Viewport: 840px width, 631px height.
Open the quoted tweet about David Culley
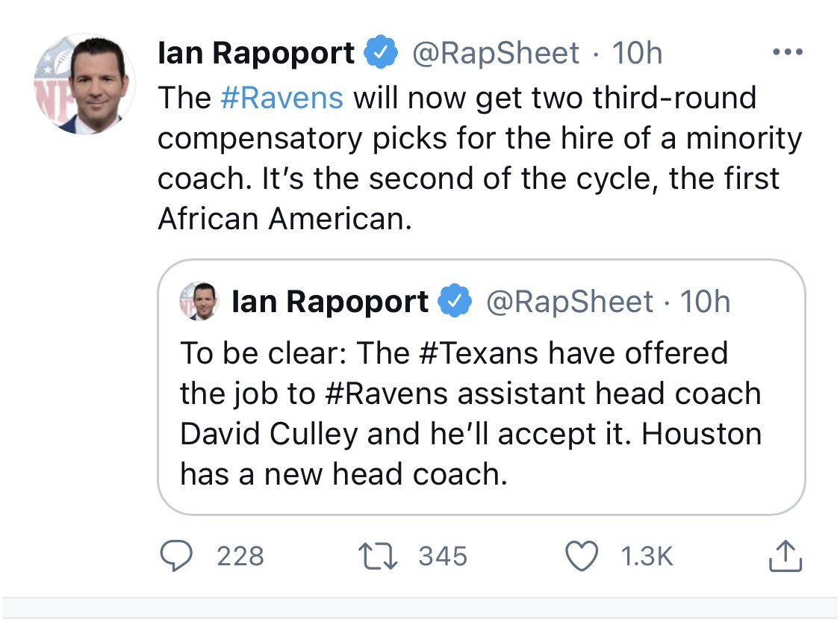point(470,414)
